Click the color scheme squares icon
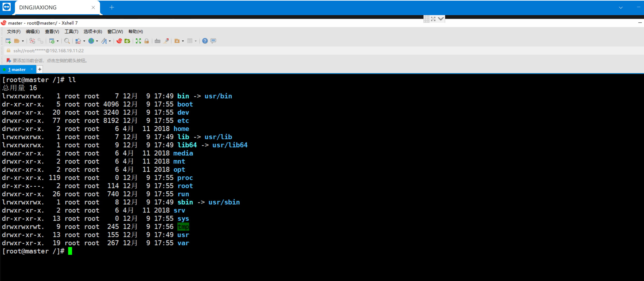Image resolution: width=644 pixels, height=281 pixels. coord(78,41)
